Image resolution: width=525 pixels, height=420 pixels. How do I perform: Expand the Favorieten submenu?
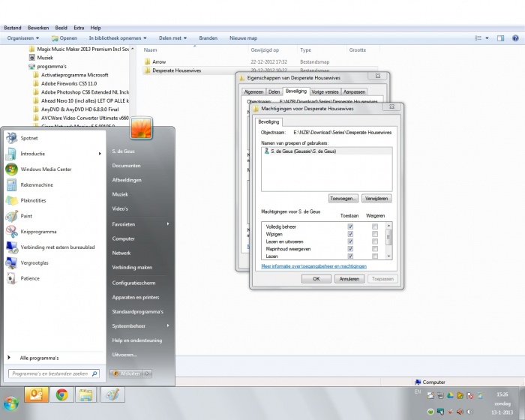coord(140,224)
